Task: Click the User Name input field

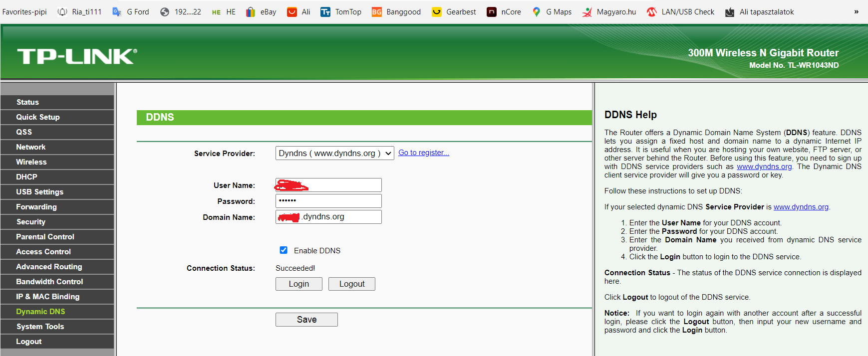Action: pyautogui.click(x=328, y=185)
